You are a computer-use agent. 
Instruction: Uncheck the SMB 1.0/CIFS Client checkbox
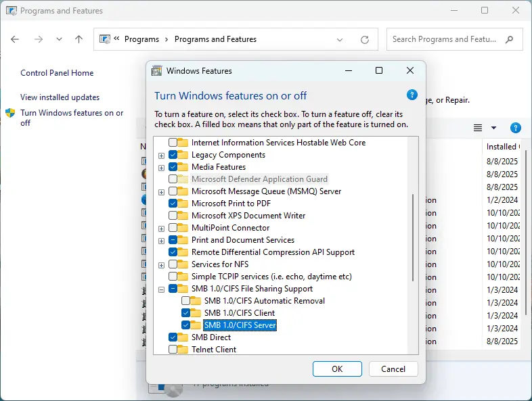[x=185, y=312]
